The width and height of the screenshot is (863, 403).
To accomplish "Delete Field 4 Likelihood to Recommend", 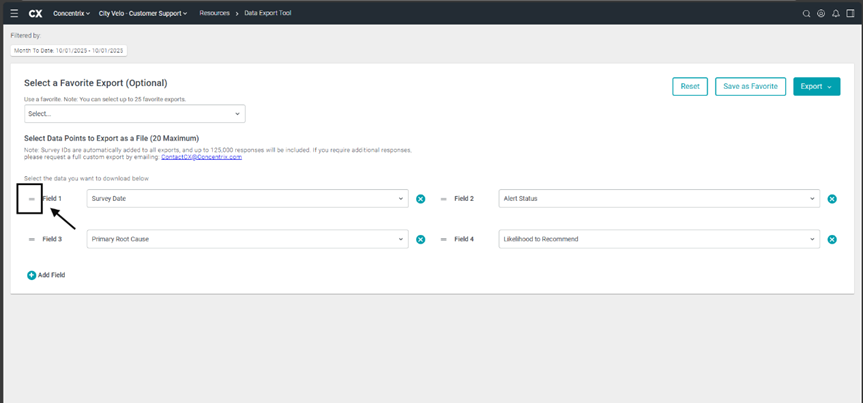I will [x=832, y=240].
